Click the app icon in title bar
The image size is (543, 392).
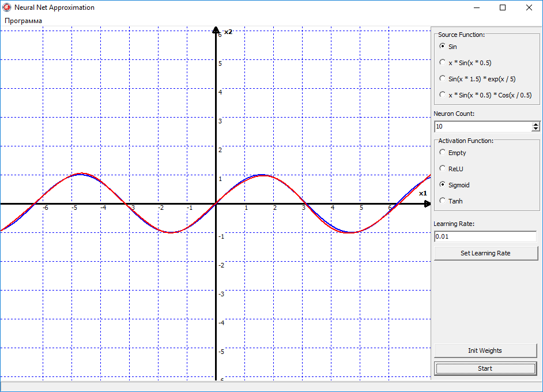(6, 7)
